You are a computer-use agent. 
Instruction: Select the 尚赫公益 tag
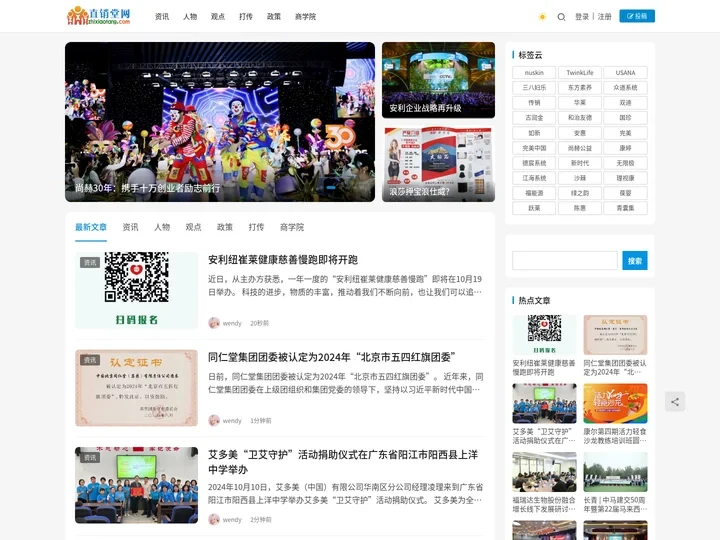pos(579,148)
